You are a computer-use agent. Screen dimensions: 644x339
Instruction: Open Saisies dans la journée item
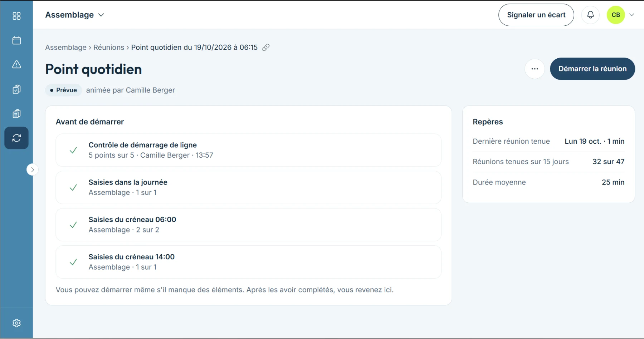pyautogui.click(x=248, y=187)
